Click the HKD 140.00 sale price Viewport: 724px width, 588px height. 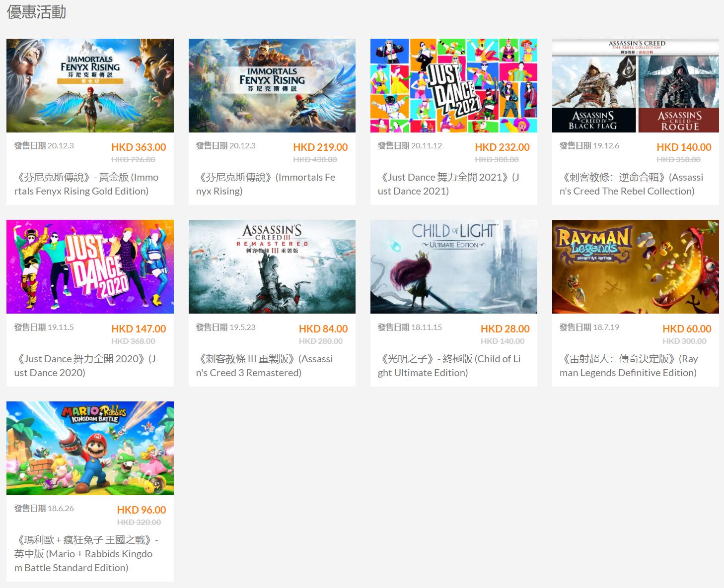[x=684, y=147]
